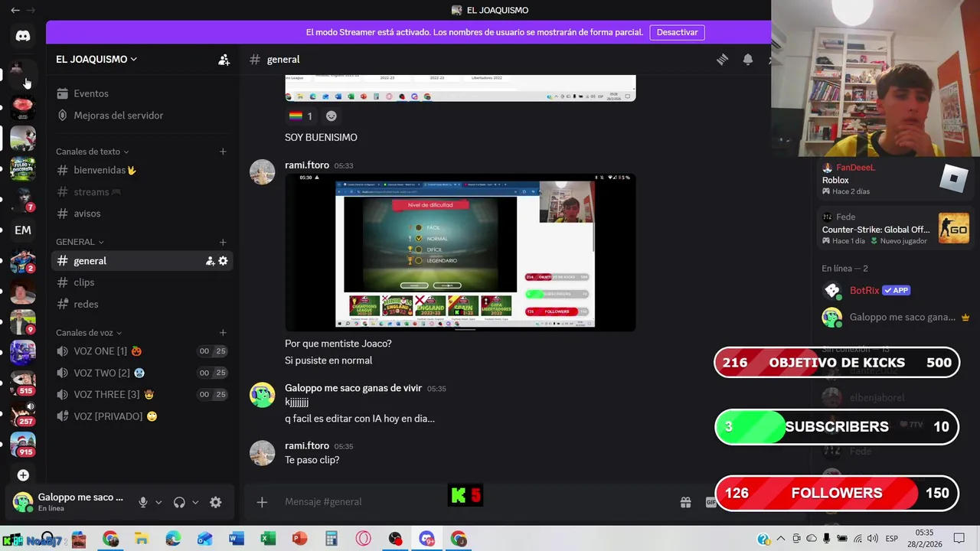This screenshot has width=980, height=551.
Task: Open Eventos in sidebar
Action: point(142,93)
